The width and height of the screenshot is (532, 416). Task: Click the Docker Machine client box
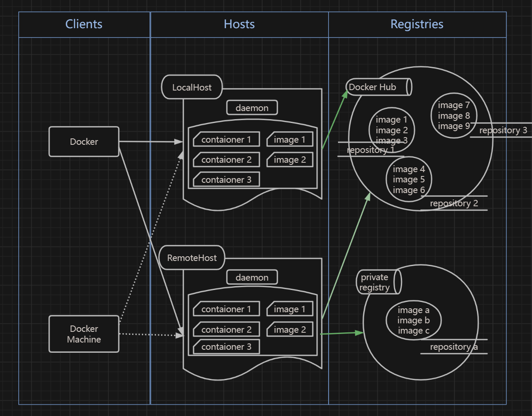click(x=84, y=334)
